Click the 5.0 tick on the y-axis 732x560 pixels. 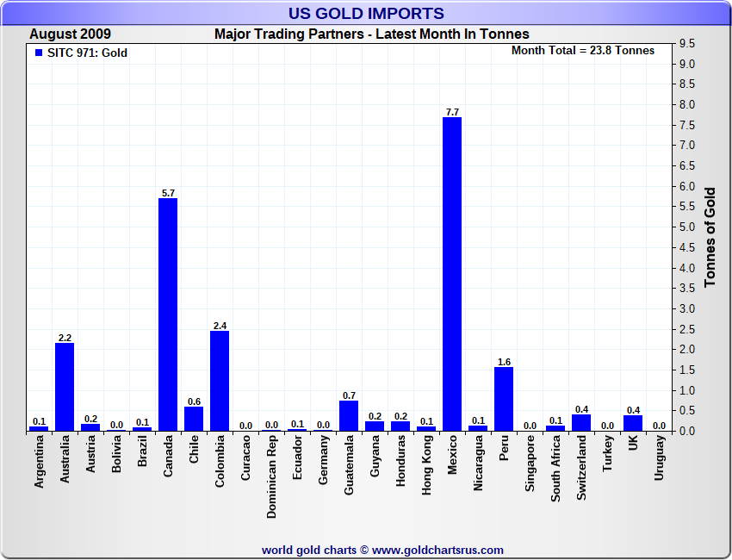coord(687,227)
